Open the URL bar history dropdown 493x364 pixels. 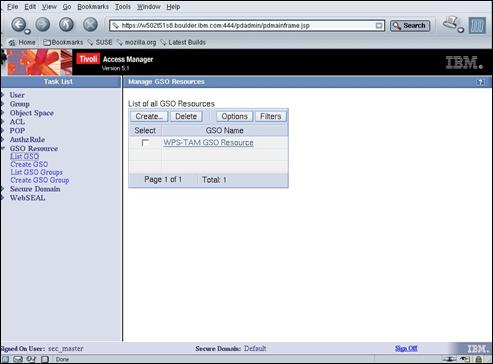379,26
